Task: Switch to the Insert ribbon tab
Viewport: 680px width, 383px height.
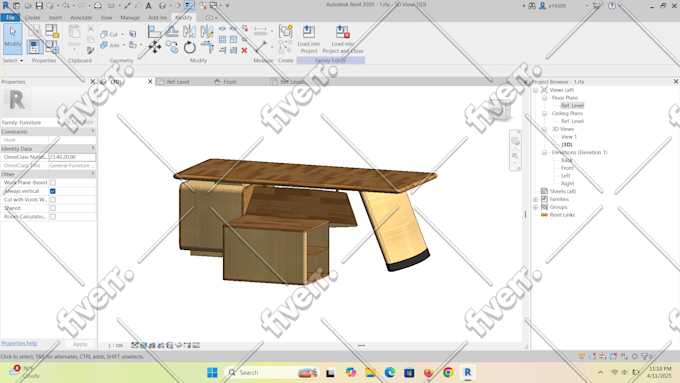Action: tap(55, 18)
